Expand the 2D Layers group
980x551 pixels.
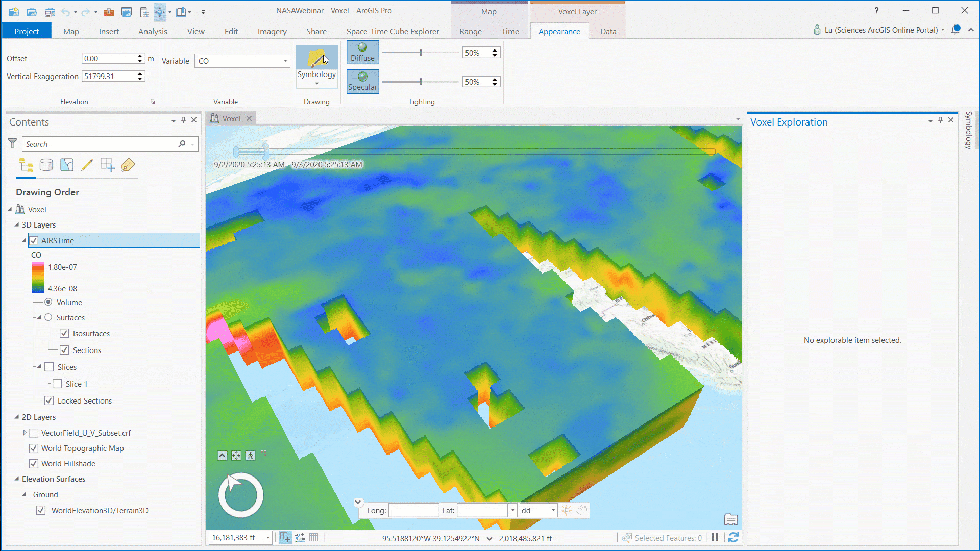pos(16,417)
